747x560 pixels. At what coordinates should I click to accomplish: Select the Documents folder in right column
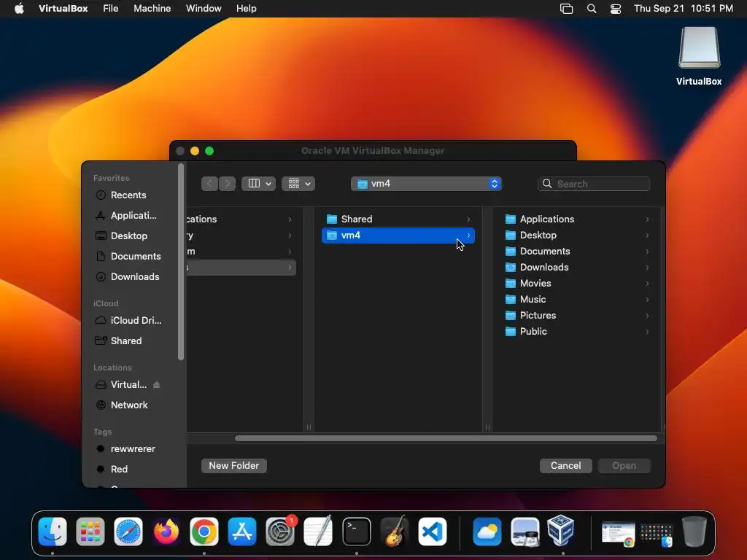click(576, 252)
